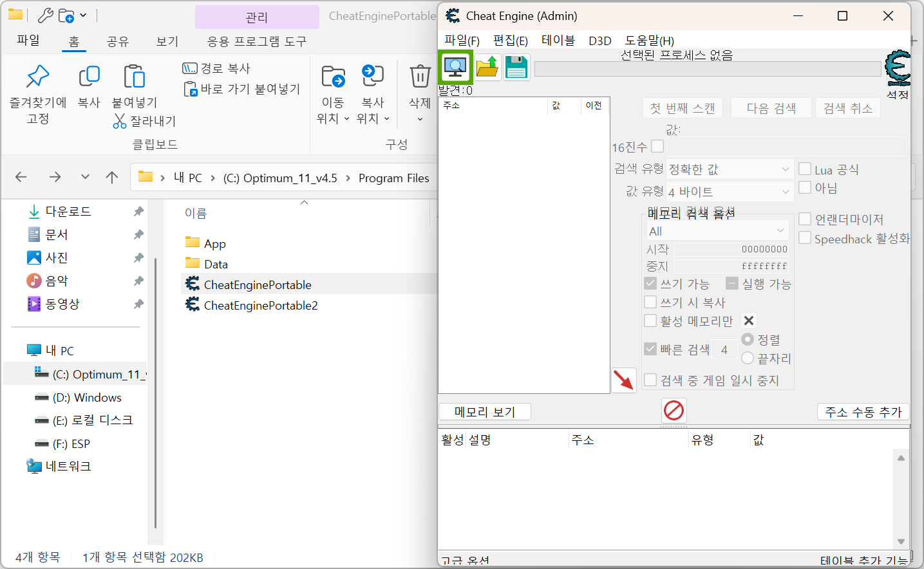Click the 시작 address input field
This screenshot has width=924, height=569.
pos(731,249)
